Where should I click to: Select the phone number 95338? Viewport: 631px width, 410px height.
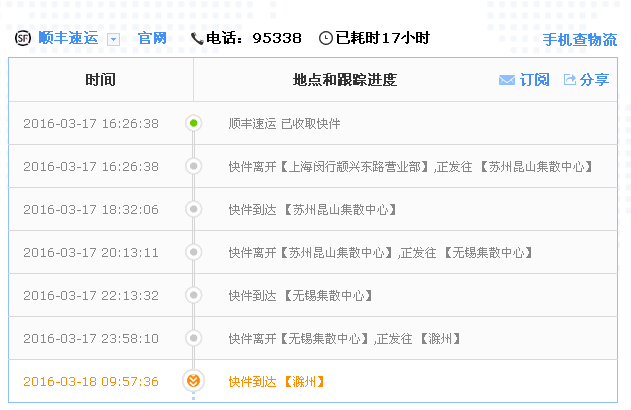pyautogui.click(x=277, y=38)
